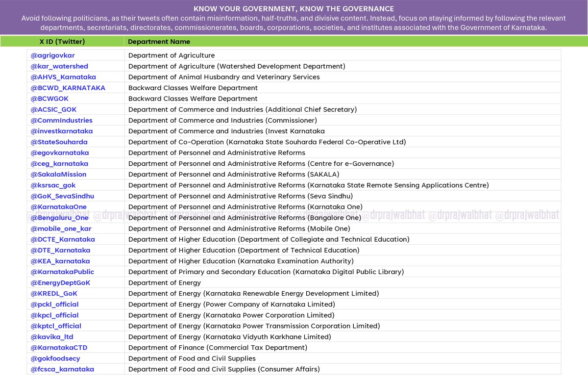Open the @agrigovkar X handle
Screen dimensions: 588x383
pyautogui.click(x=52, y=55)
